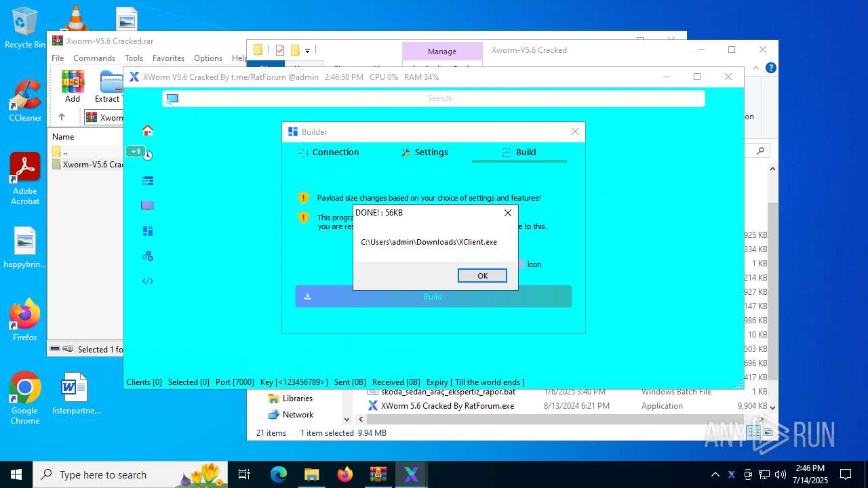
Task: Click the +1 notification badge in XWorm sidebar
Action: tap(135, 151)
